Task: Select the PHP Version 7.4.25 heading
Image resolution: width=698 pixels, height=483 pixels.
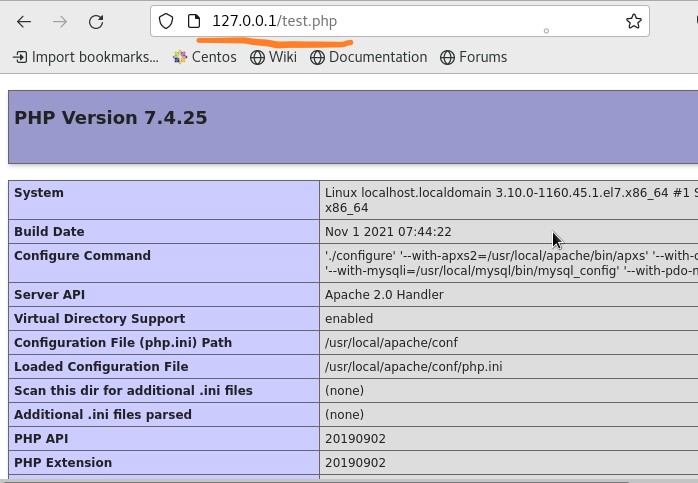Action: 111,118
